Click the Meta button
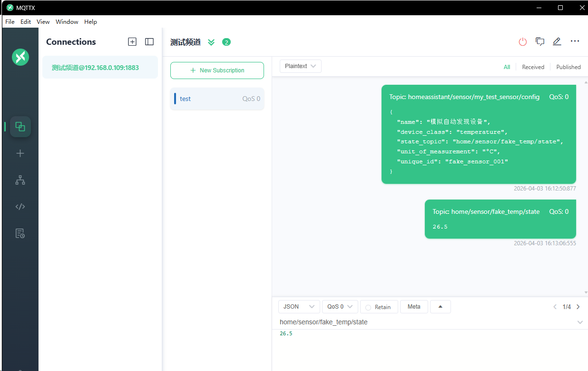 click(x=414, y=307)
